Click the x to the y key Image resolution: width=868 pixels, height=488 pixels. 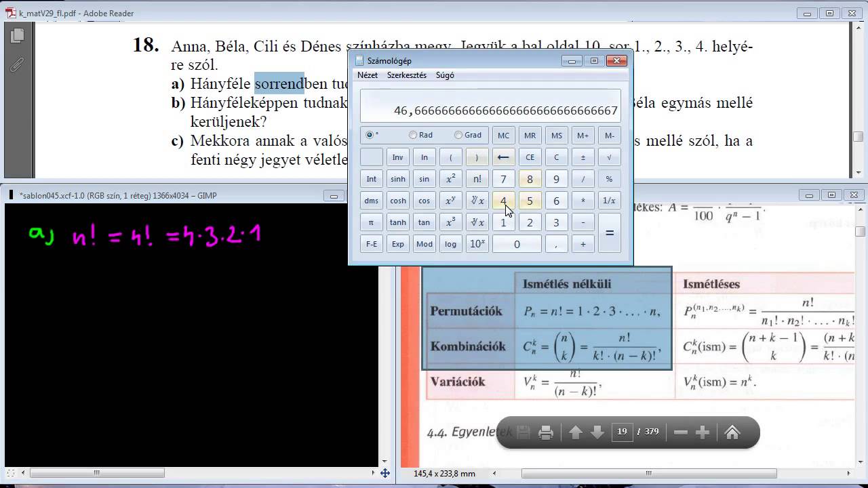[x=450, y=201]
